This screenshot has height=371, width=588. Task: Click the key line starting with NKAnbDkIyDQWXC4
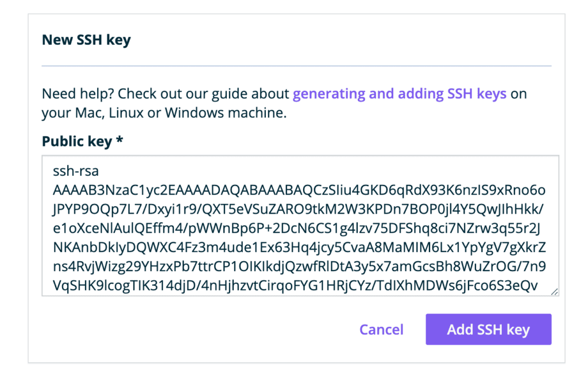point(299,247)
